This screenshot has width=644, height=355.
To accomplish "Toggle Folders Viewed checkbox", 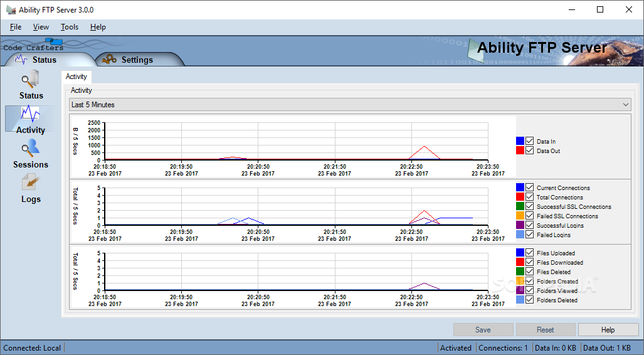I will (x=529, y=290).
